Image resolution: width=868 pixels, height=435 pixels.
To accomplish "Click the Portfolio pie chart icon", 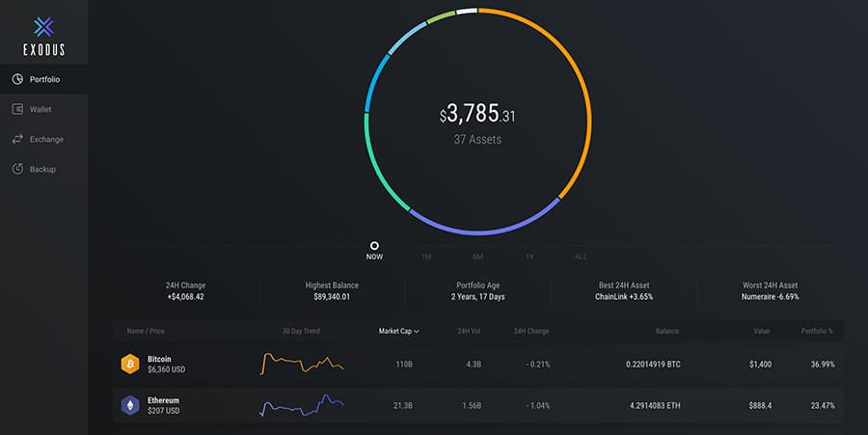I will tap(17, 79).
